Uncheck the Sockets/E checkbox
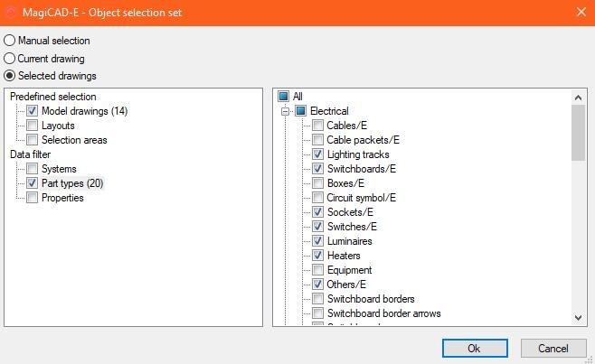Screen dimensions: 595x364 click(x=317, y=212)
